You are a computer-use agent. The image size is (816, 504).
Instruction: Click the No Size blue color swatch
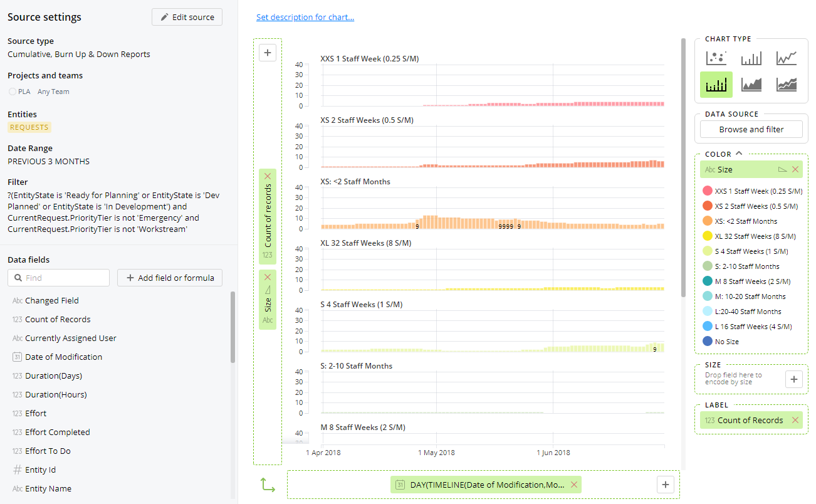pos(708,342)
